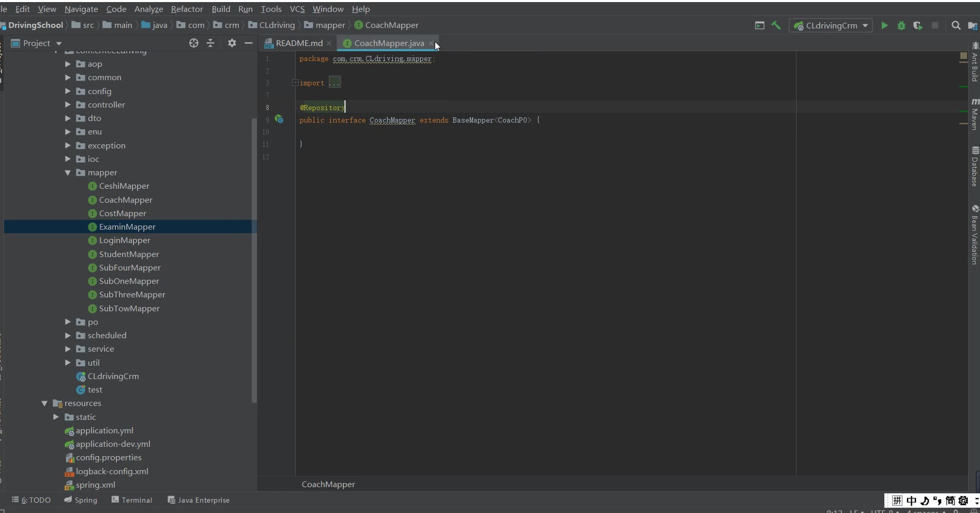980x513 pixels.
Task: Open ExaminMapper in project tree
Action: (x=127, y=227)
